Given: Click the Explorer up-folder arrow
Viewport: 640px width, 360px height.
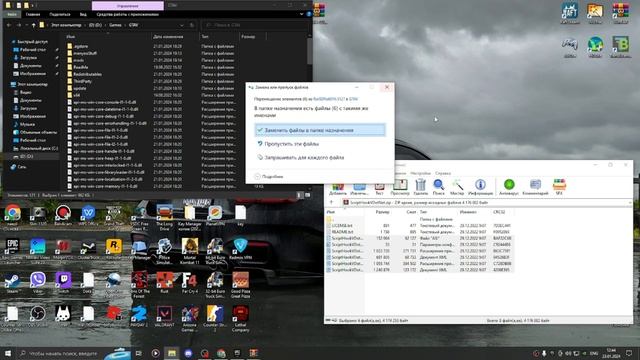Looking at the screenshot, I should 33,25.
